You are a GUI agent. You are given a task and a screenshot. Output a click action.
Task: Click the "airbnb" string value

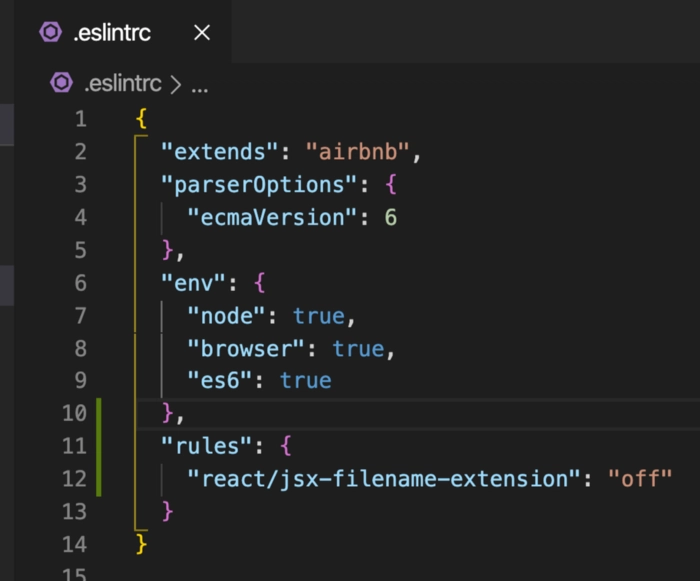[x=358, y=152]
